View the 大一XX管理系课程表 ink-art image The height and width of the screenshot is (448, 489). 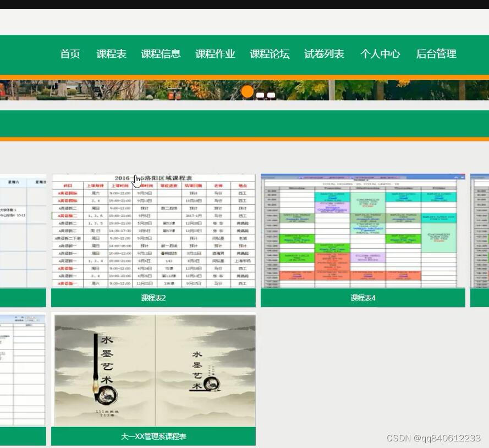point(154,369)
